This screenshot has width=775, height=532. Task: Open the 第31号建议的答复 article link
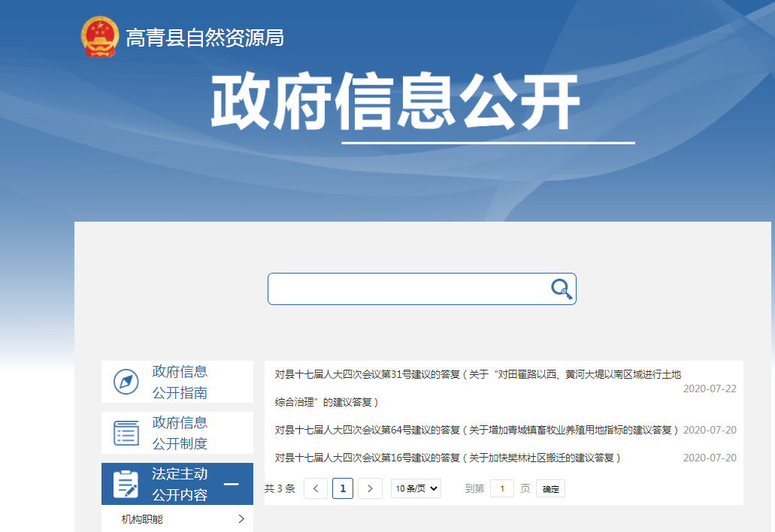tap(477, 374)
